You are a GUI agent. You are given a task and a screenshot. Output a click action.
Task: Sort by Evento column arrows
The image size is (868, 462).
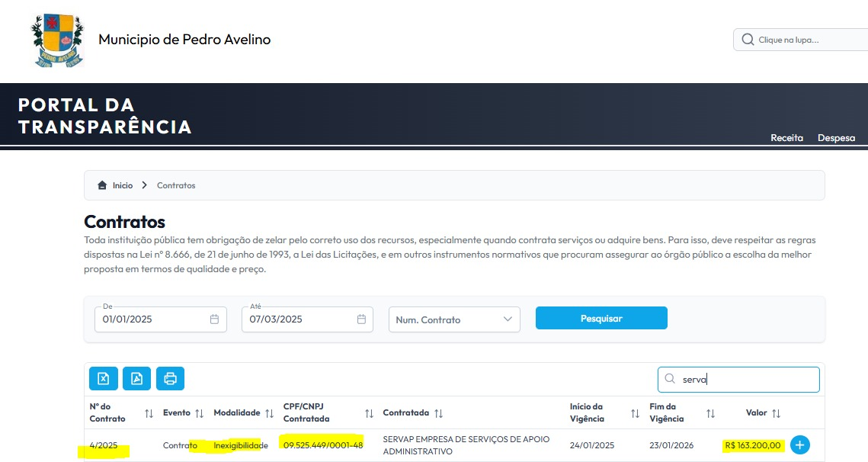(x=200, y=413)
